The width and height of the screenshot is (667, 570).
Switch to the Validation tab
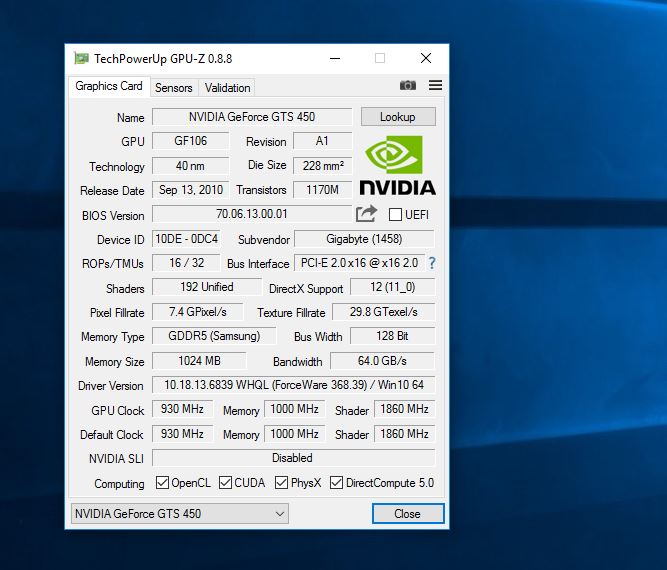(x=227, y=88)
